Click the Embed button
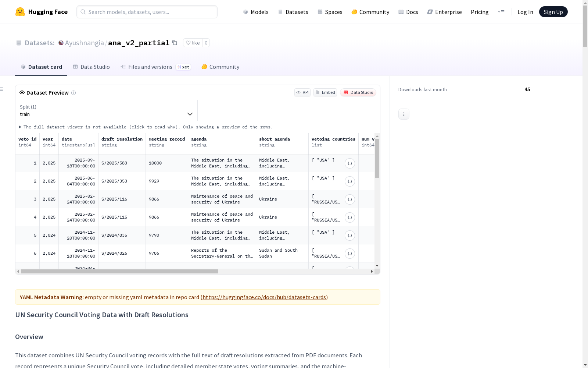 tap(325, 92)
